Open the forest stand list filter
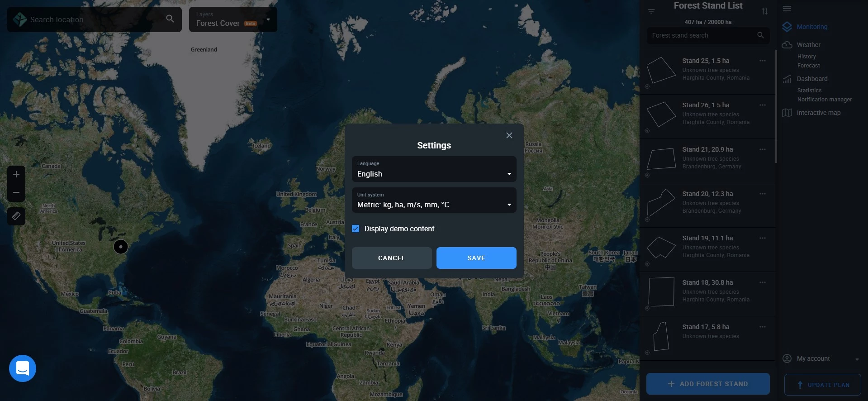 point(651,11)
